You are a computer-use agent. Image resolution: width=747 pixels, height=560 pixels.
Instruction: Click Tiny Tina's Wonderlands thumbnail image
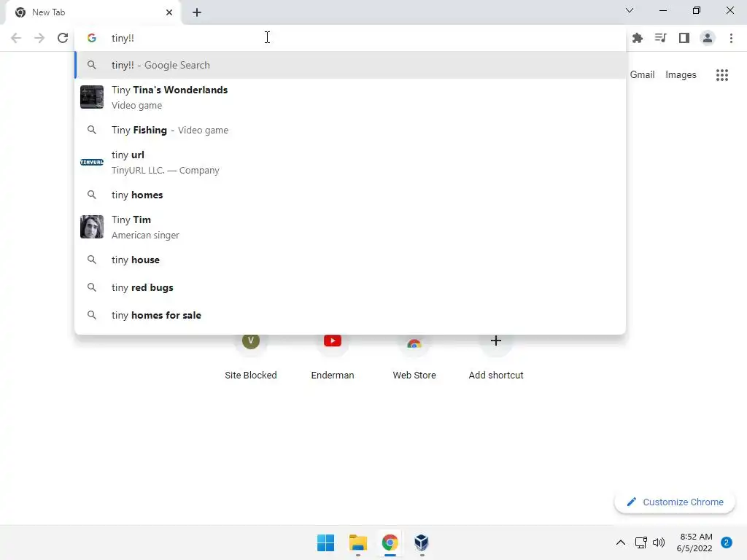[x=91, y=97]
